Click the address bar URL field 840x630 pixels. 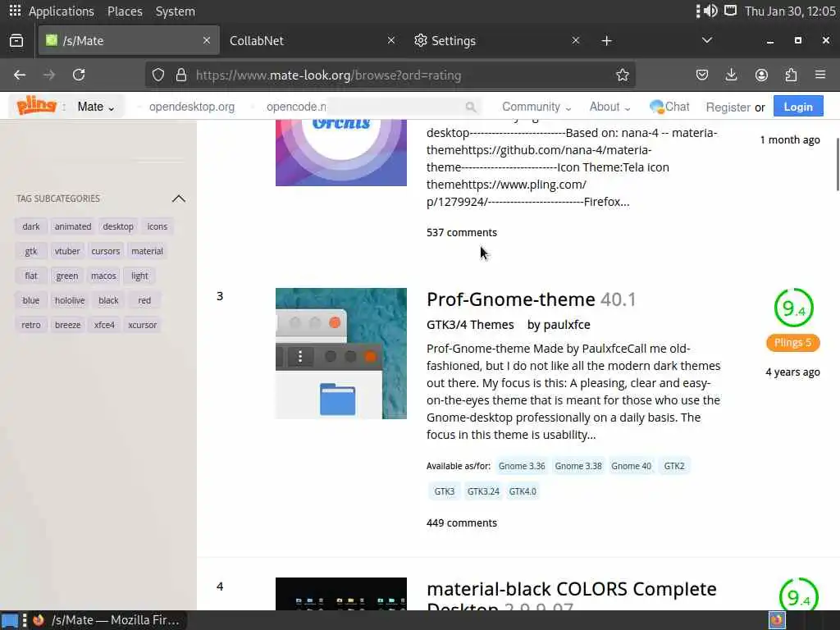point(390,75)
